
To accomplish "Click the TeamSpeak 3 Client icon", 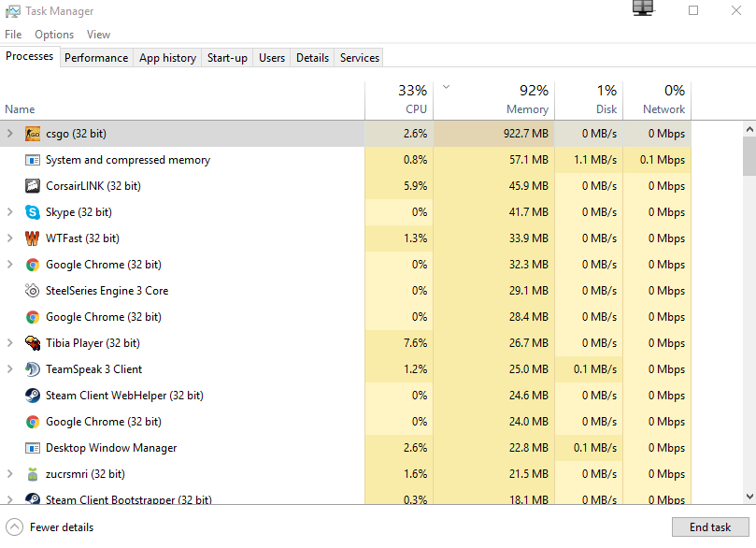I will tap(33, 369).
